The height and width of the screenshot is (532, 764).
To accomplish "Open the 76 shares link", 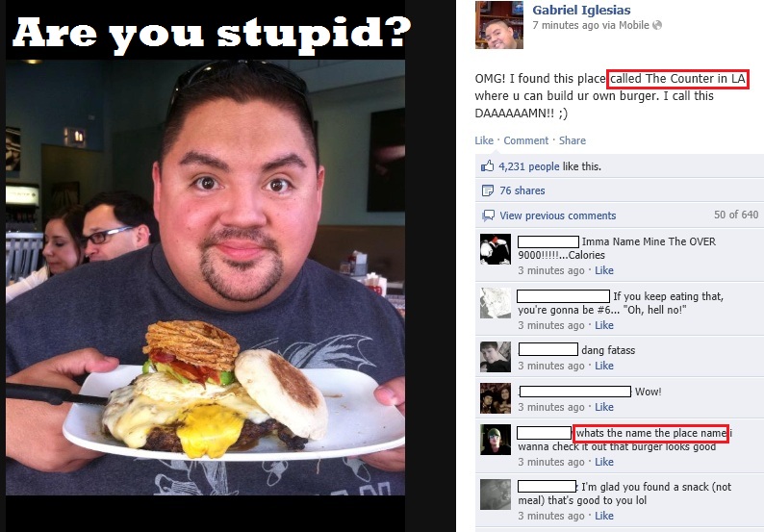I will click(522, 190).
